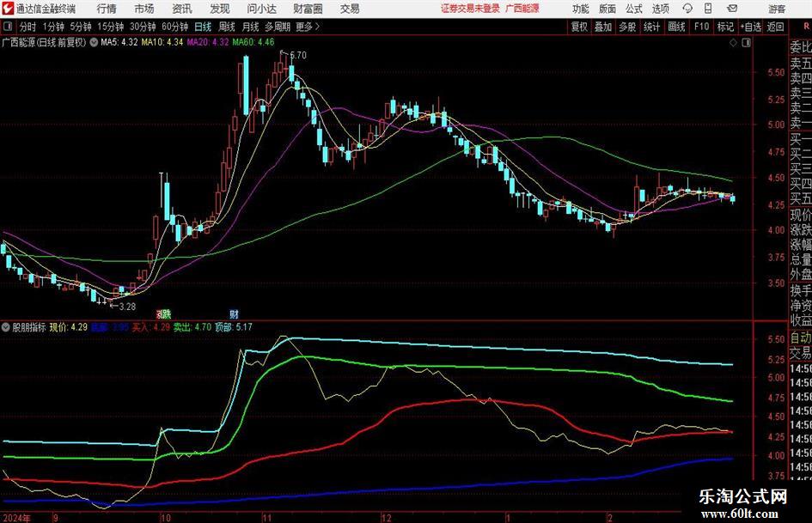The height and width of the screenshot is (523, 812).
Task: Click the MA10: 4.34 indicator value
Action: tap(162, 42)
